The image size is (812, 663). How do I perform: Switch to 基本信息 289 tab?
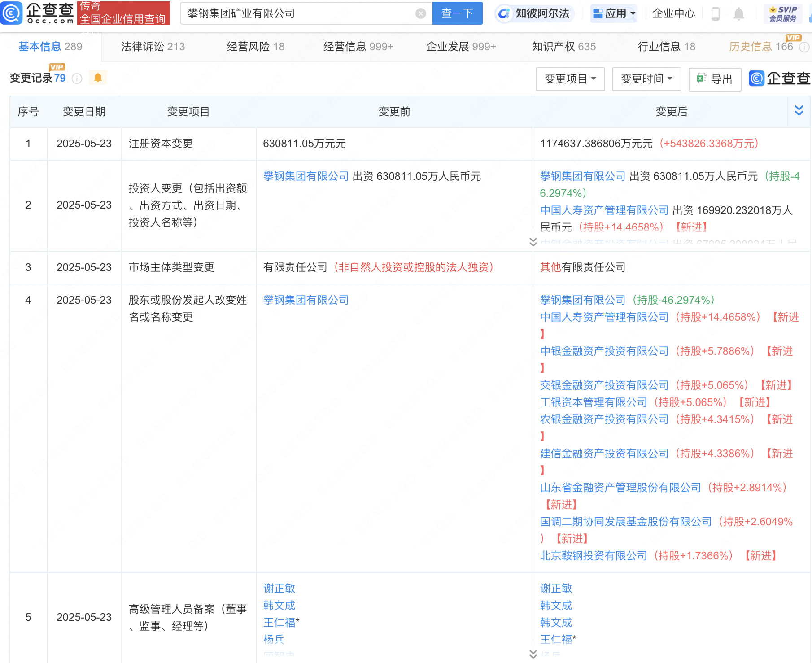50,47
